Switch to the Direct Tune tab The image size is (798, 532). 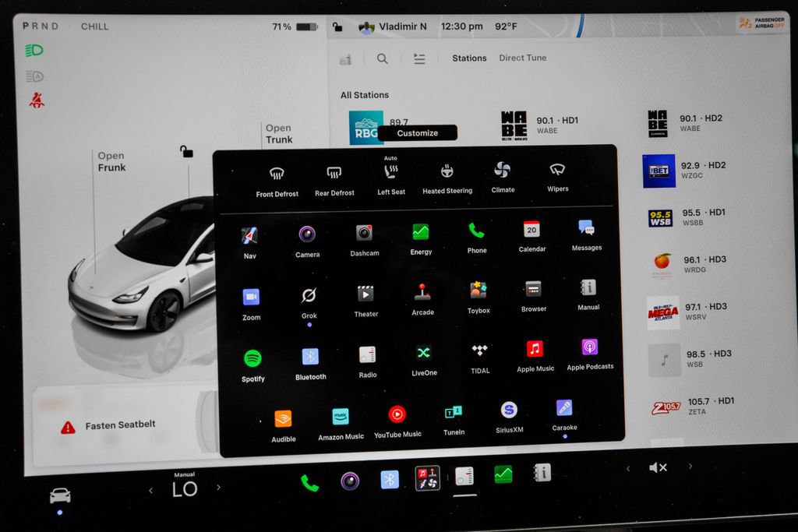(523, 58)
